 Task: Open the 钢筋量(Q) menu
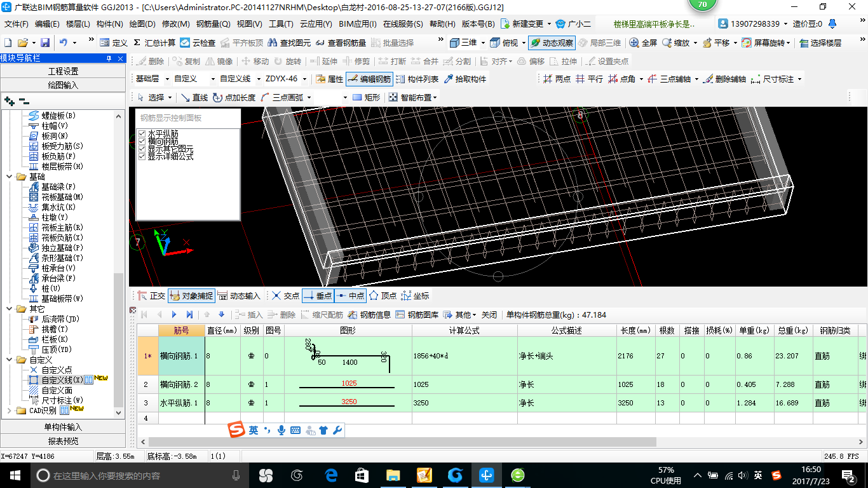213,24
